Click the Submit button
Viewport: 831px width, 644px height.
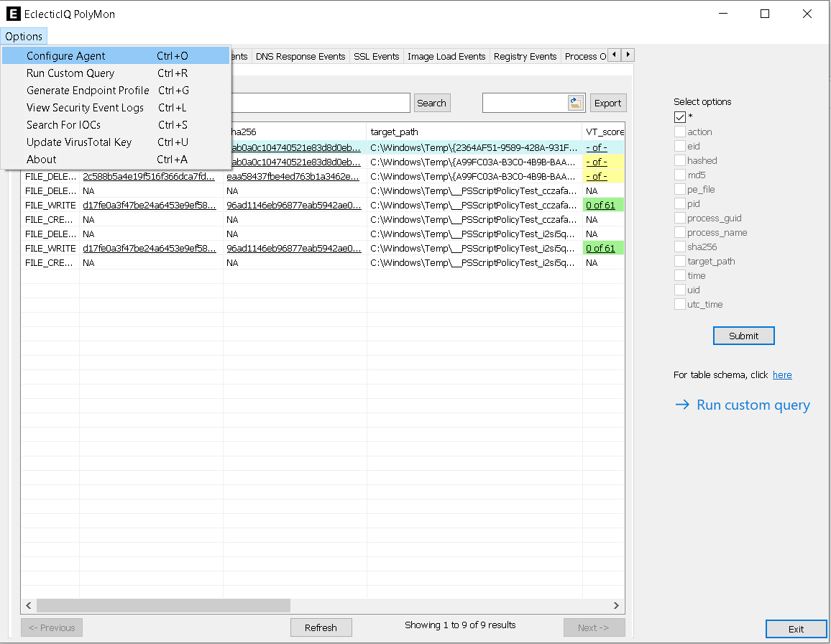click(743, 335)
